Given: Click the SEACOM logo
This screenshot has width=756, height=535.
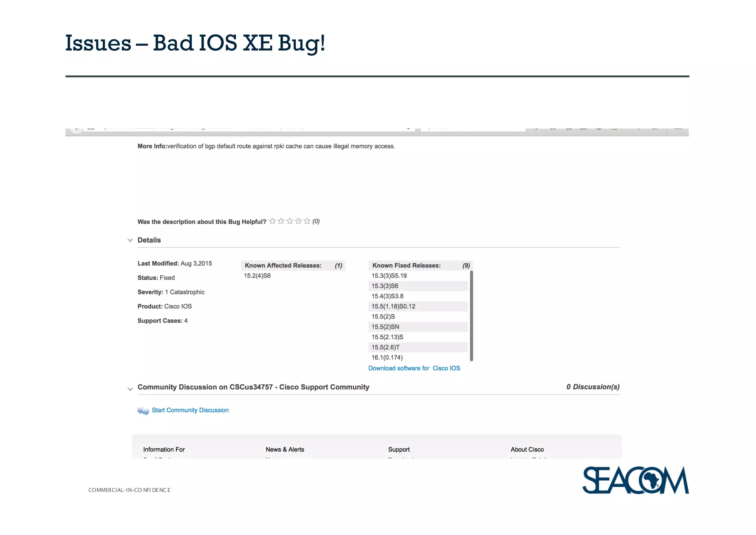Looking at the screenshot, I should pyautogui.click(x=636, y=480).
